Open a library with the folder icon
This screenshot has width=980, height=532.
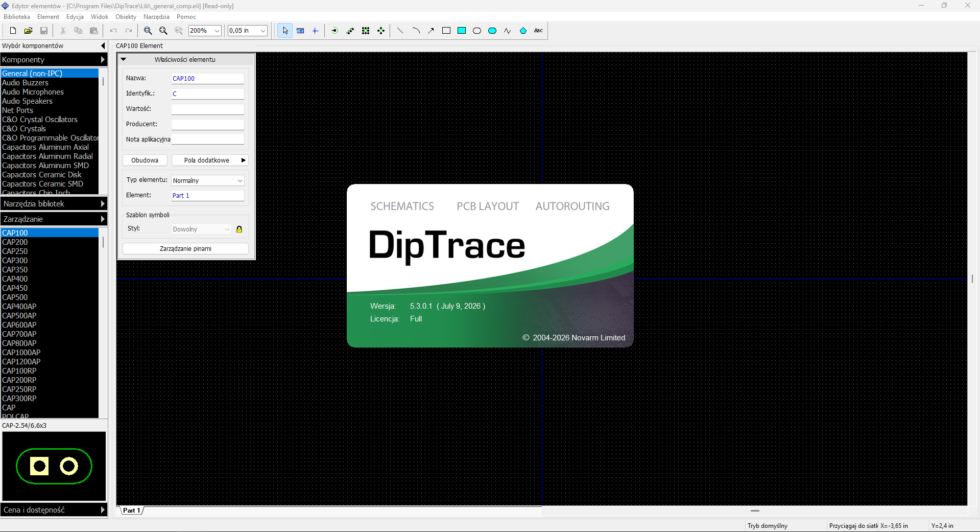[x=29, y=31]
